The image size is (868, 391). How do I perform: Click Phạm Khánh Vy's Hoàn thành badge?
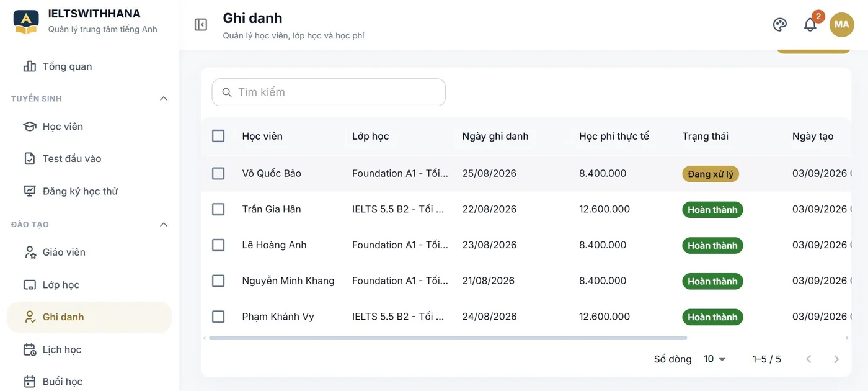712,317
